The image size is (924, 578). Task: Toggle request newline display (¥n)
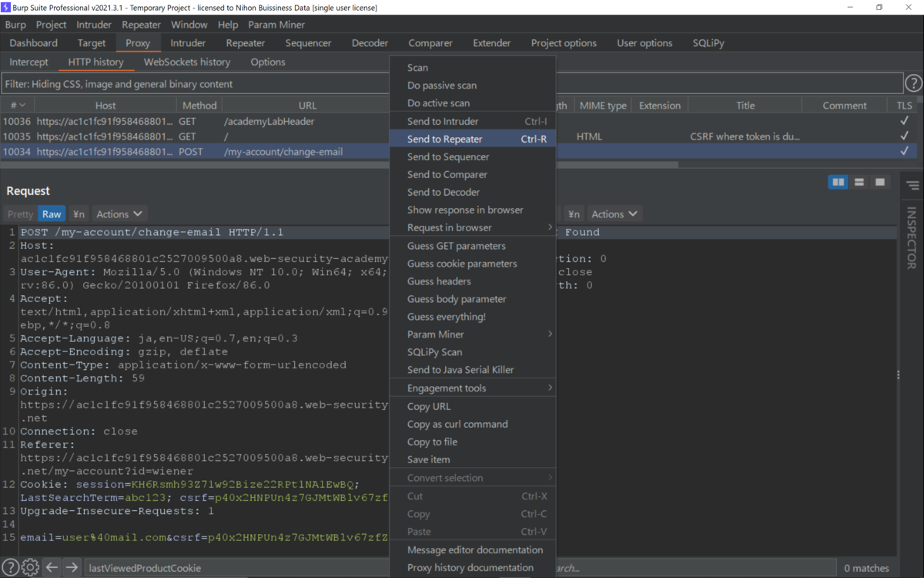tap(79, 214)
